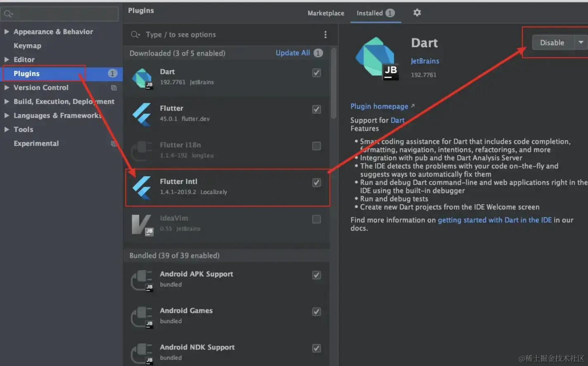Viewport: 588px width, 366px height.
Task: Click version 192.7761 in the details pane
Action: [423, 75]
